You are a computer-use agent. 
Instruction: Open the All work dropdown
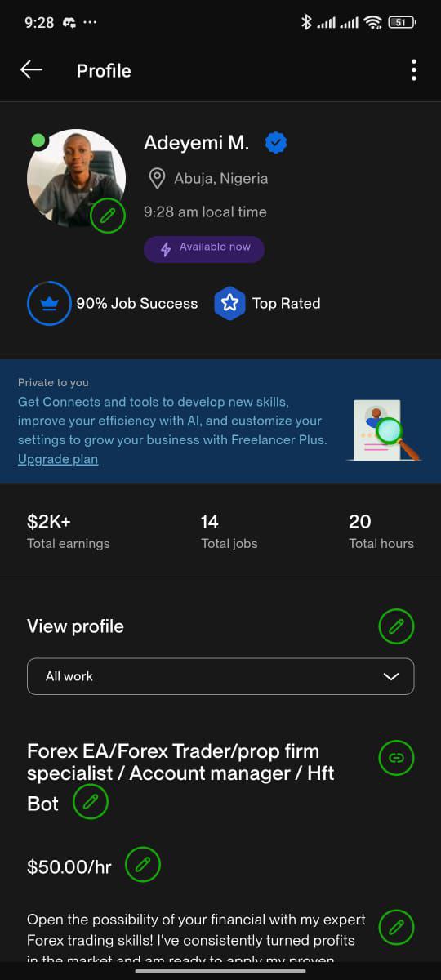(220, 676)
